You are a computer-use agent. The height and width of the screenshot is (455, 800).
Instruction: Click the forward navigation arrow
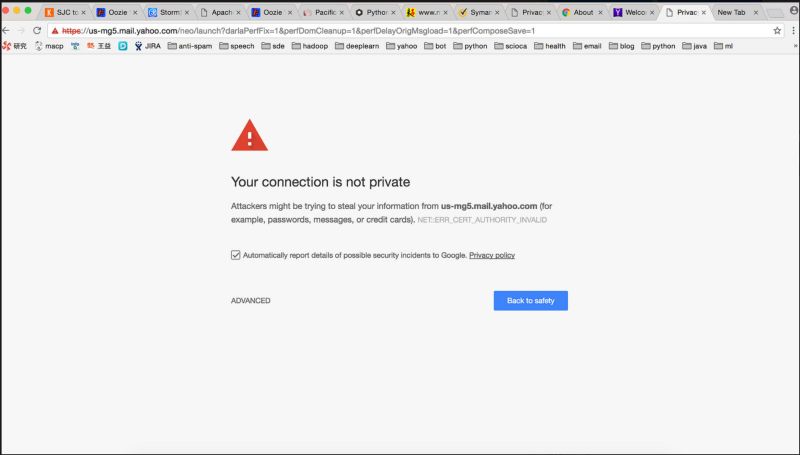coord(21,31)
